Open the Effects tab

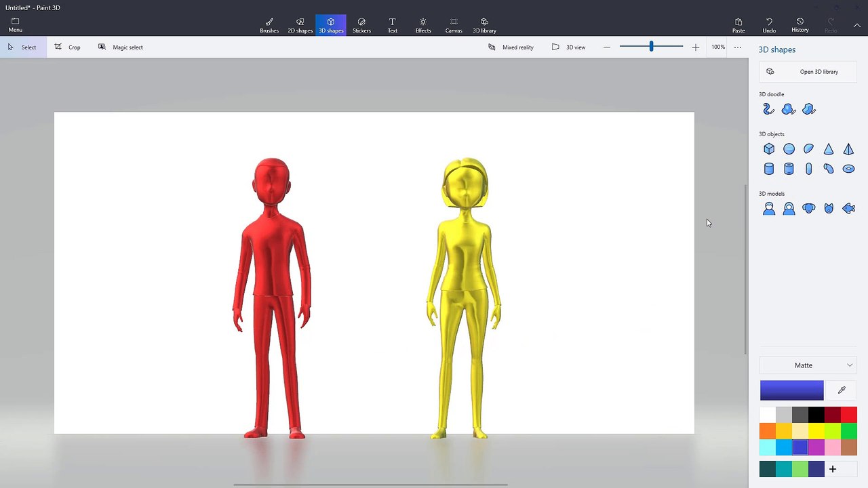423,25
